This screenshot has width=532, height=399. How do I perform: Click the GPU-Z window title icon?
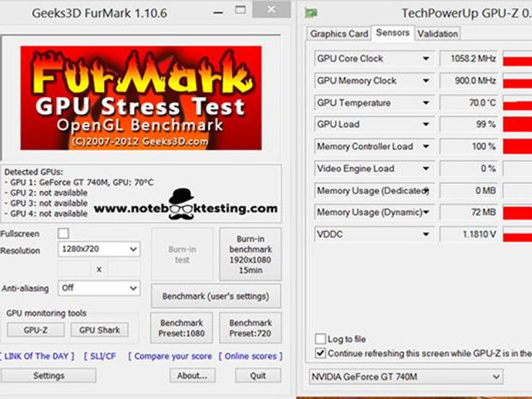coord(311,13)
